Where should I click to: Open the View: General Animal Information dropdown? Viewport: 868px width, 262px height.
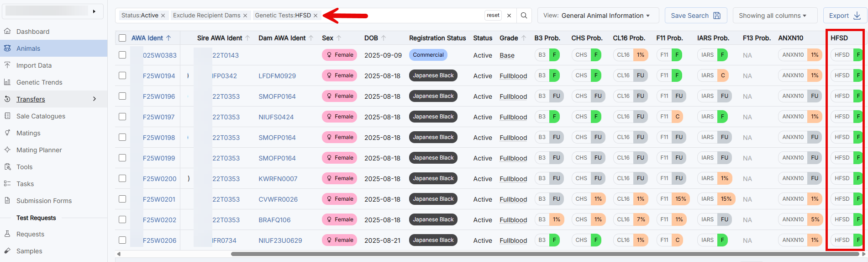598,16
